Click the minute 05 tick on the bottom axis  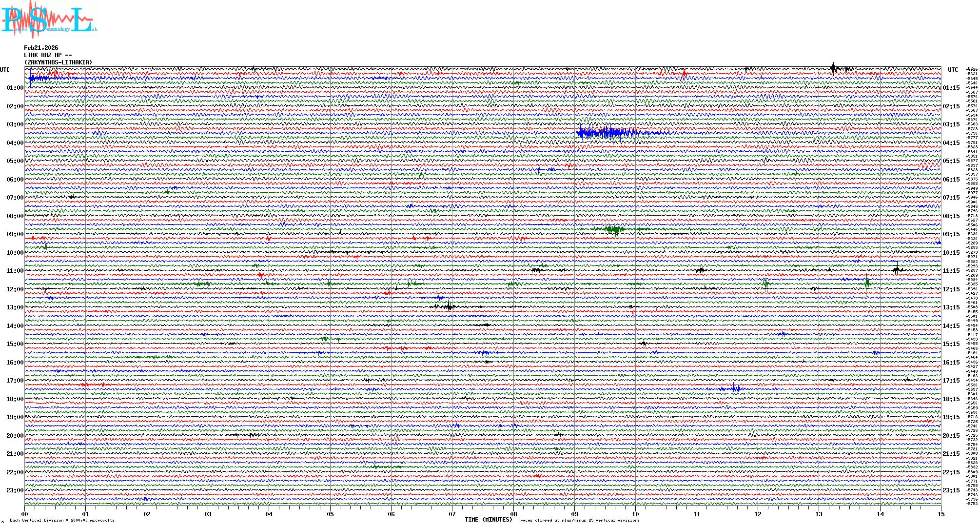(330, 514)
